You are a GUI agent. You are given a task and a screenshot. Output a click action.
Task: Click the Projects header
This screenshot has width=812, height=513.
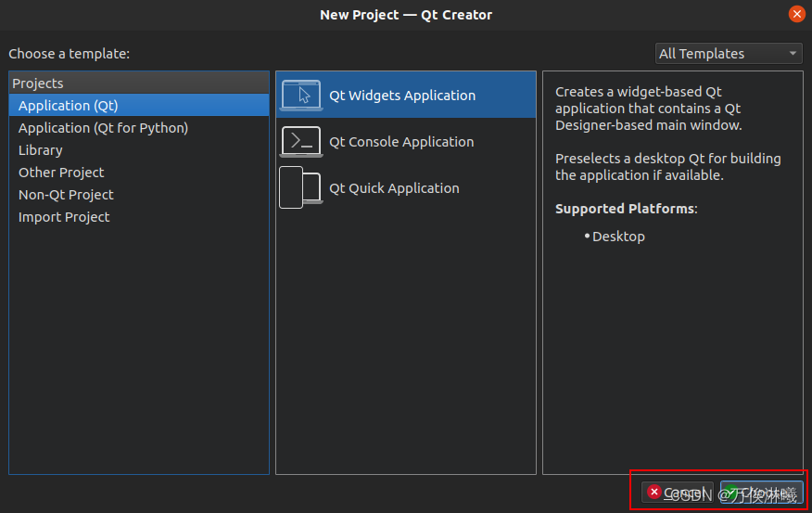coord(139,83)
